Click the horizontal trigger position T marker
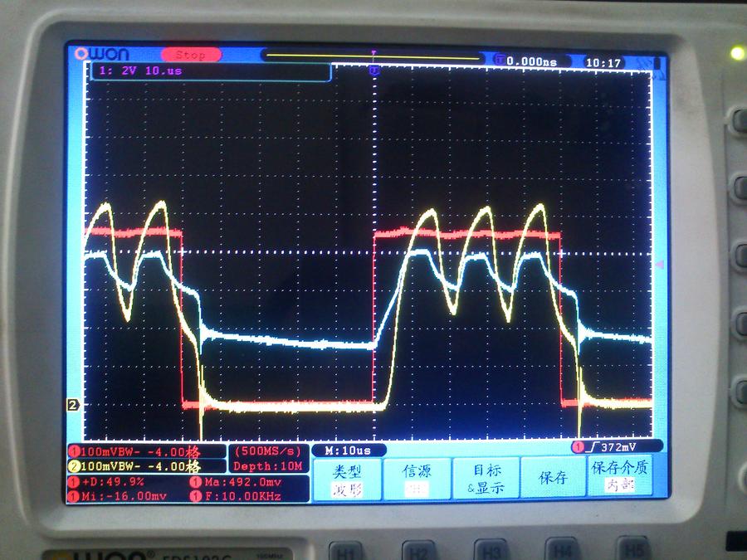This screenshot has height=560, width=747. click(x=374, y=71)
